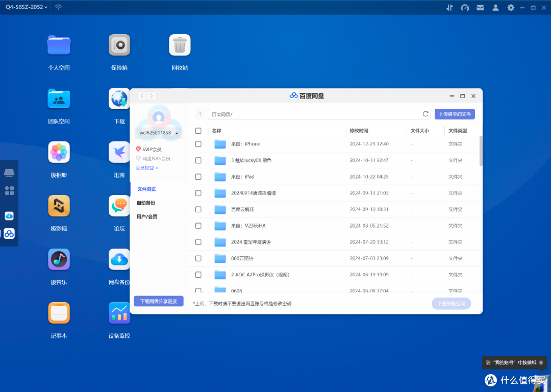Screen dimensions: 551x392
Task: Navigate back with the left chevron
Action: coord(142,95)
